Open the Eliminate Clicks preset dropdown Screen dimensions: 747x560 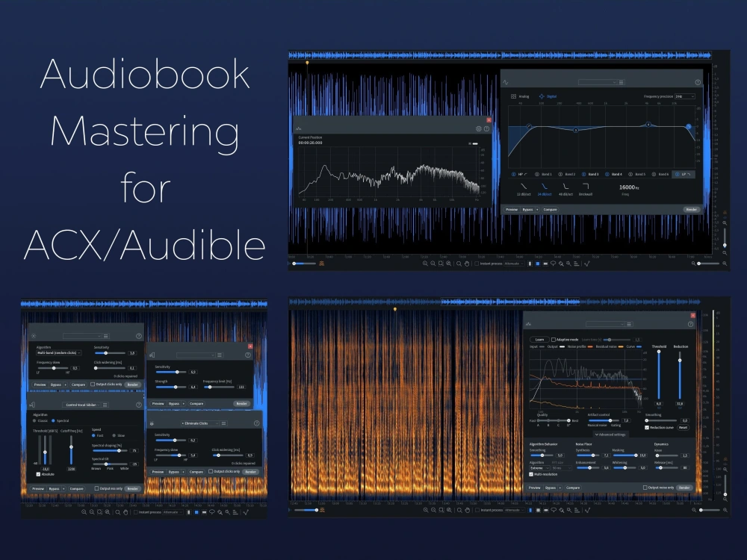(200, 423)
